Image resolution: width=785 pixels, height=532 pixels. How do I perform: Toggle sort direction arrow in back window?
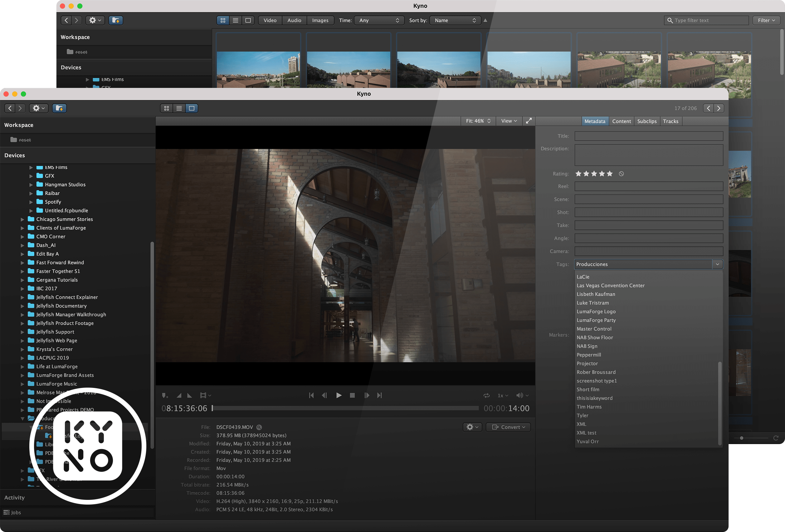pyautogui.click(x=485, y=20)
